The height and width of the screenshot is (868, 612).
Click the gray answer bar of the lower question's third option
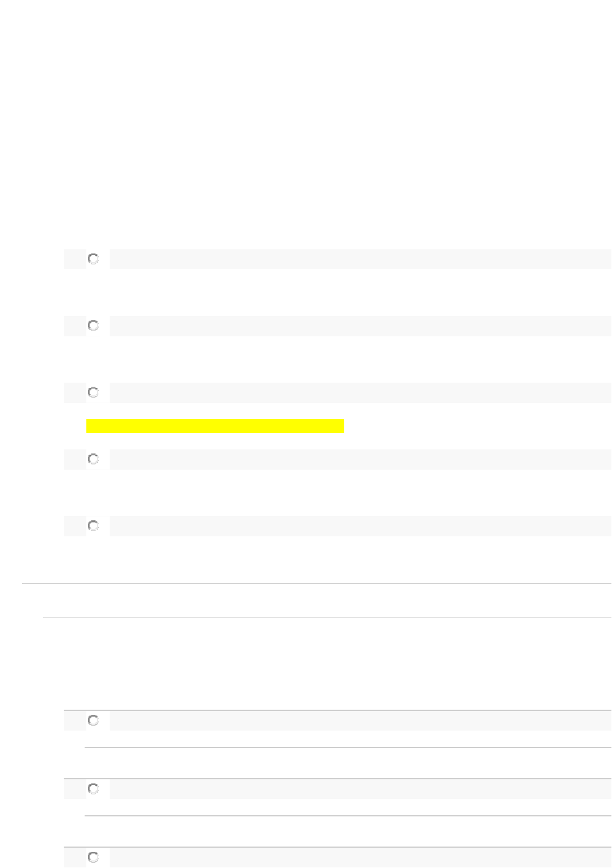tap(360, 857)
